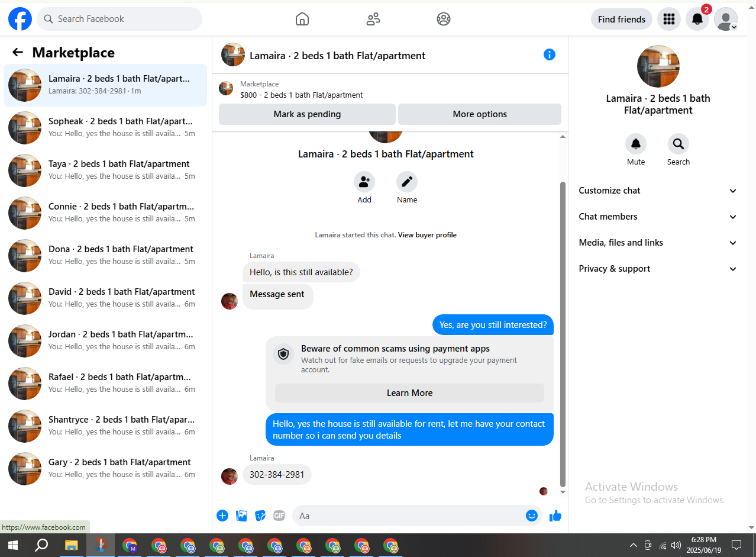Viewport: 756px width, 557px height.
Task: Open conversation info (i) icon
Action: [550, 54]
